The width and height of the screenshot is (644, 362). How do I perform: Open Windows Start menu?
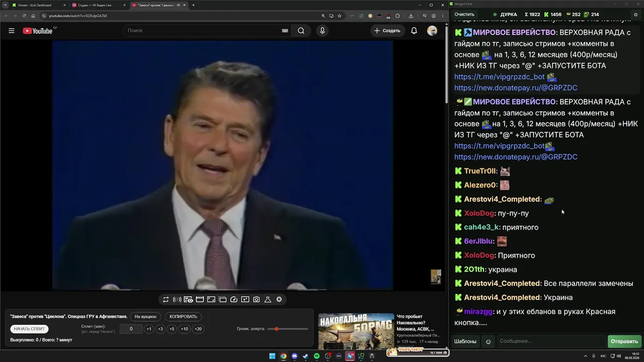click(x=272, y=356)
